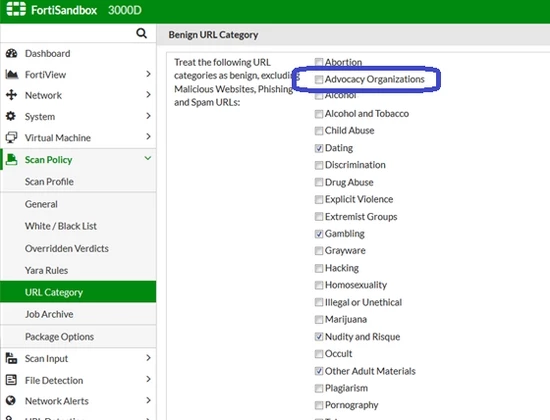This screenshot has height=420, width=550.
Task: Open the White / Black List page
Action: (61, 226)
